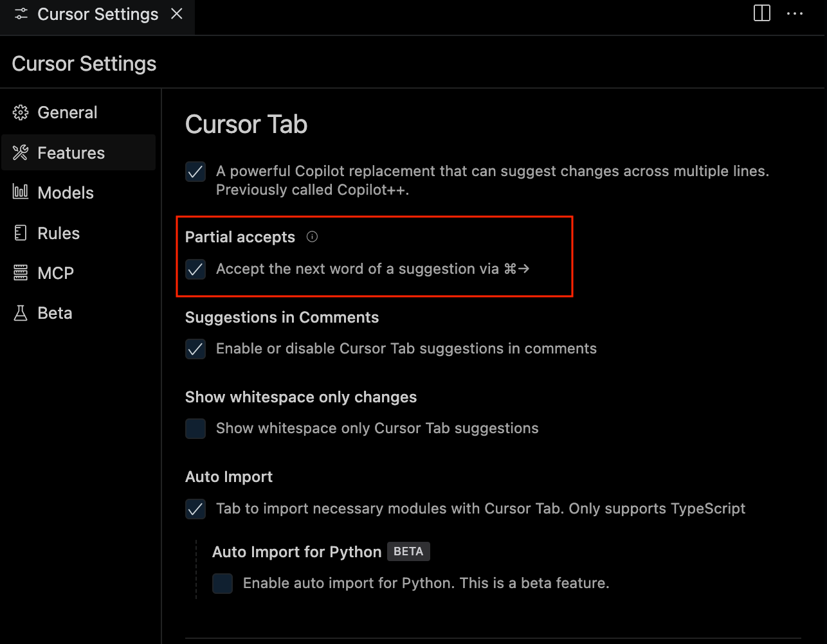Viewport: 827px width, 644px height.
Task: Disable the Cursor Tab Copilot replacement checkbox
Action: pos(195,172)
